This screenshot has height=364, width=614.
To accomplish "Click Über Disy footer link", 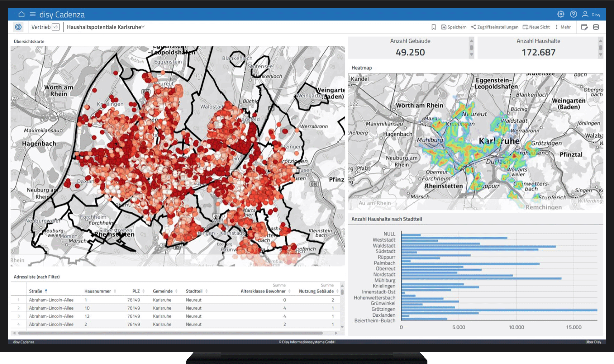I will (593, 342).
